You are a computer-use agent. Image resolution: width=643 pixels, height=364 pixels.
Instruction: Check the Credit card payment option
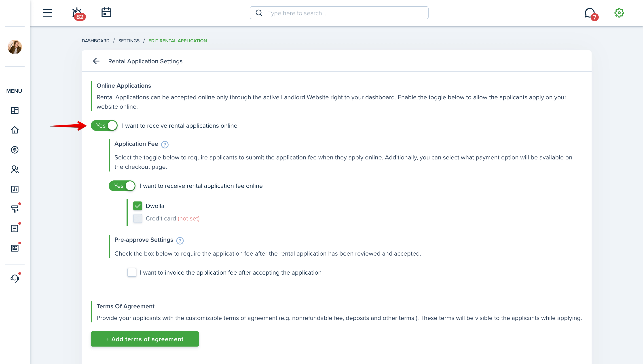[x=138, y=218]
